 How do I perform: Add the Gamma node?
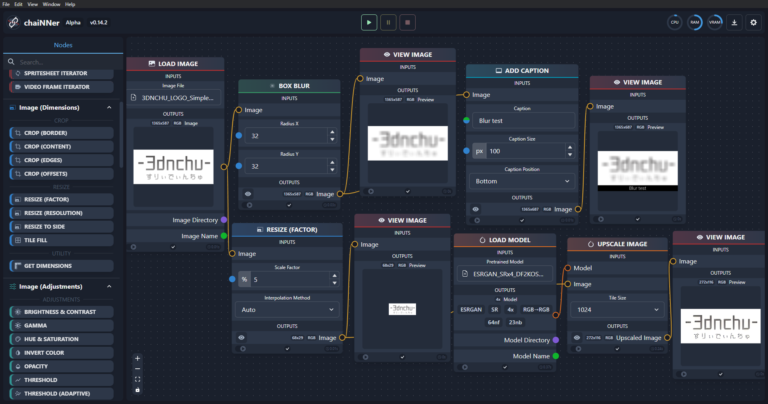coord(61,326)
